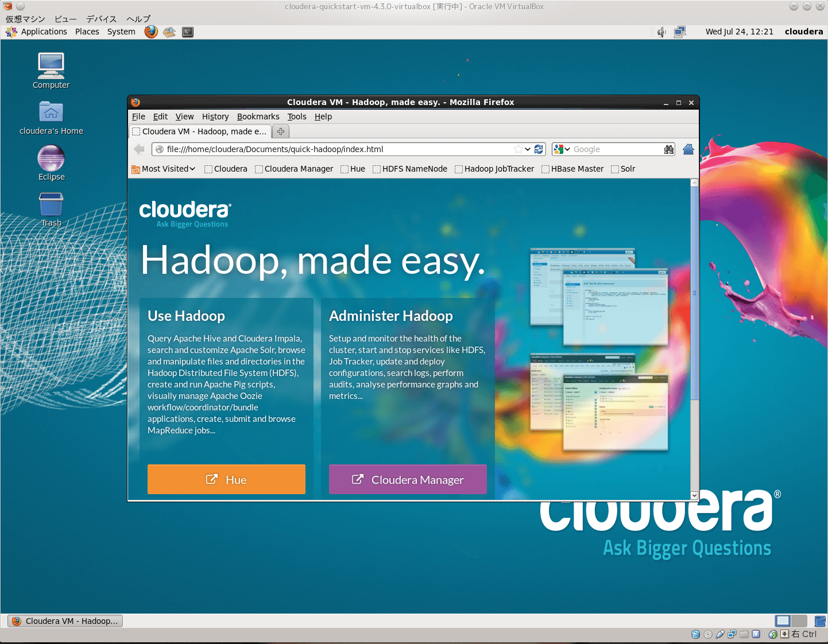
Task: Open the System menu in GNOME panel
Action: coord(121,32)
